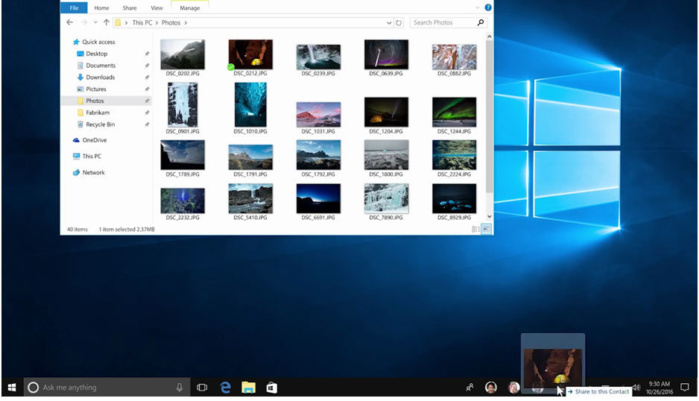Screen dimensions: 699x401
Task: Refresh the Photos folder
Action: tap(399, 23)
